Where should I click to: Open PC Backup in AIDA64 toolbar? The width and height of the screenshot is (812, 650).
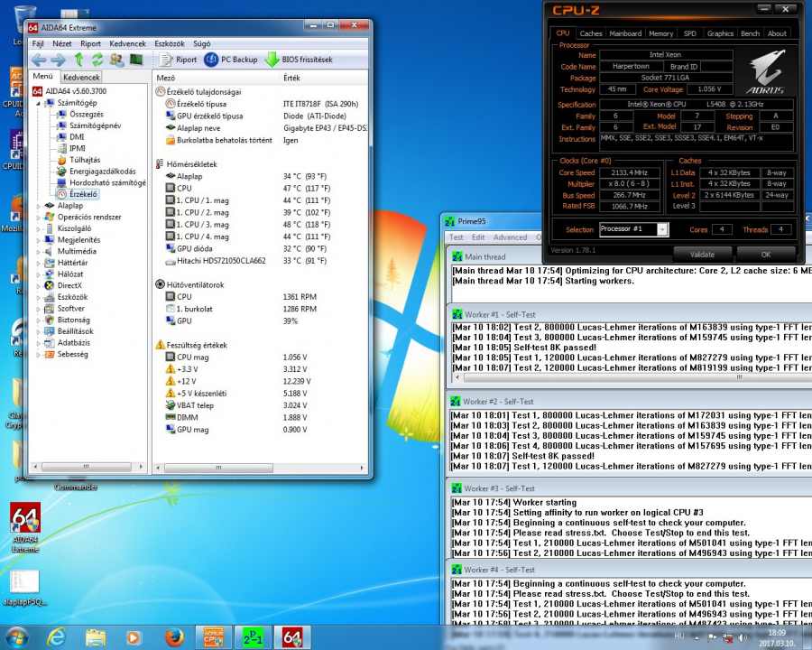tap(231, 60)
